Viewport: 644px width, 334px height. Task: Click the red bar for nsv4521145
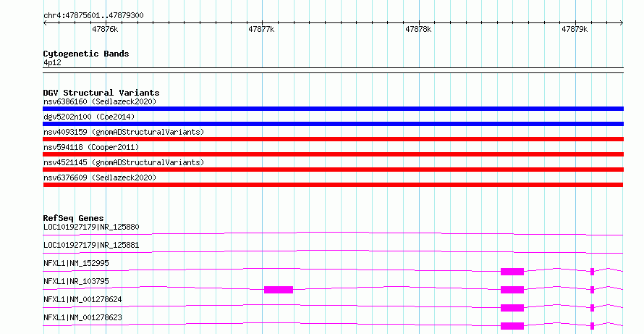[333, 170]
